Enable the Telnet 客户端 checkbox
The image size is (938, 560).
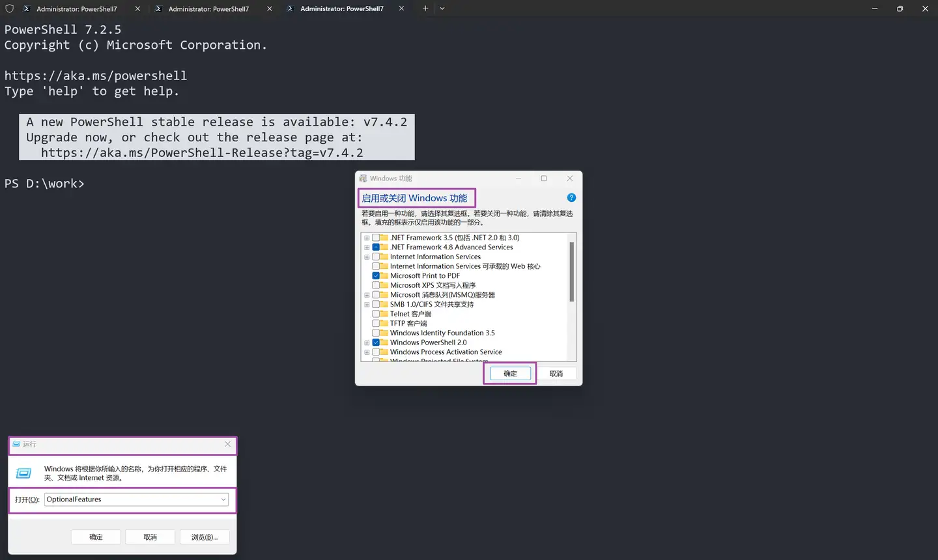376,314
